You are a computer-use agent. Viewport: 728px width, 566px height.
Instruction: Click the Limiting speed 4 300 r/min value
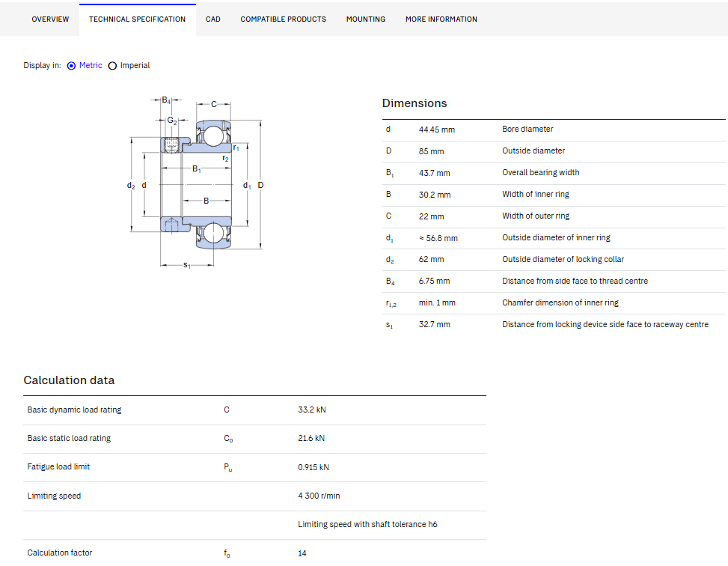[x=319, y=496]
